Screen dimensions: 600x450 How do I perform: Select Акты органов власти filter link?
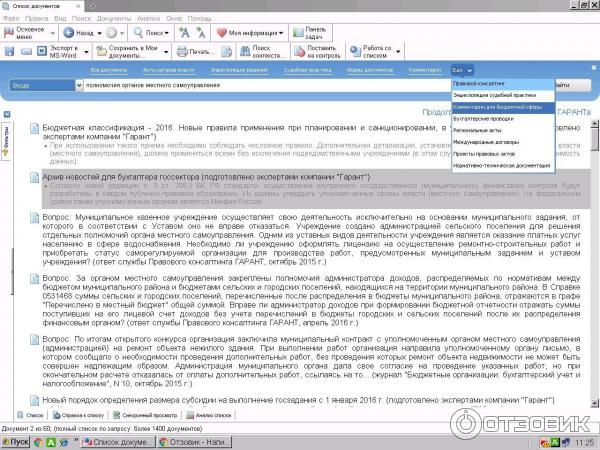[168, 70]
